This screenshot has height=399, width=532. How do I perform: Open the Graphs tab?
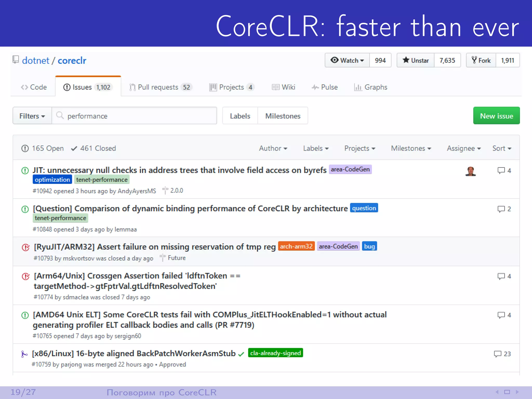point(371,87)
